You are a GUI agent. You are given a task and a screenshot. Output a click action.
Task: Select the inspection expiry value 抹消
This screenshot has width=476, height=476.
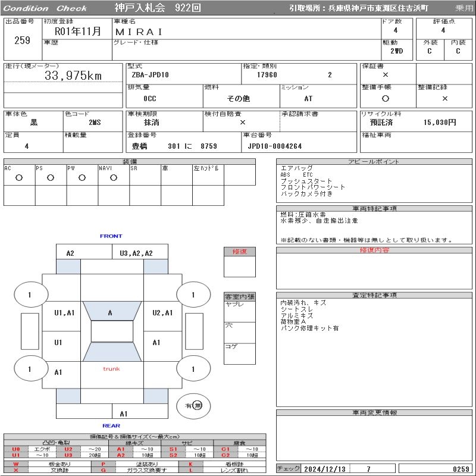152,123
